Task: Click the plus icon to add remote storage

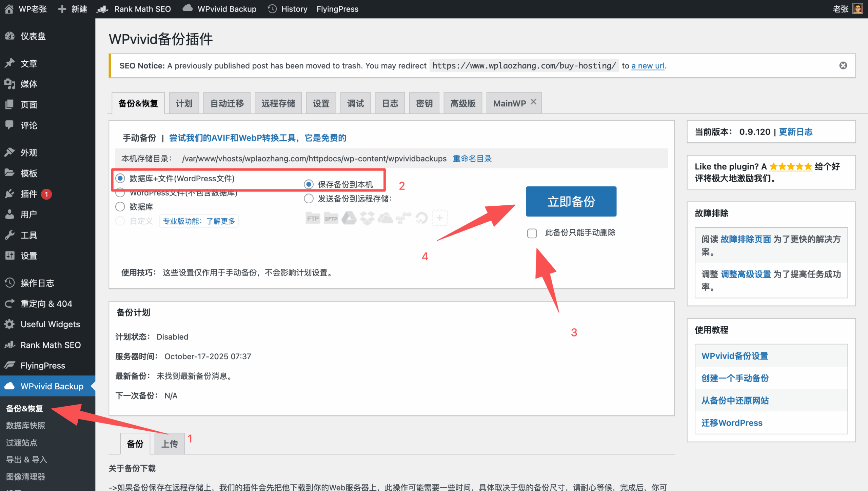Action: pos(439,218)
